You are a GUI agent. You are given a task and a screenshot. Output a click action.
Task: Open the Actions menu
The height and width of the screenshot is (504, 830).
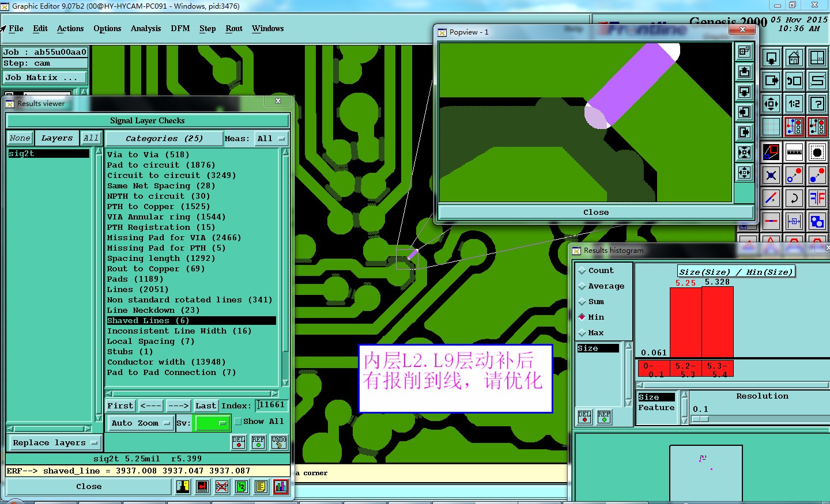pyautogui.click(x=70, y=28)
